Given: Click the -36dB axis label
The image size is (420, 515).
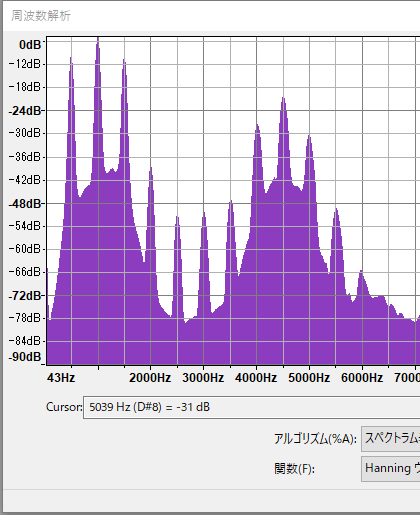Looking at the screenshot, I should pos(25,156).
